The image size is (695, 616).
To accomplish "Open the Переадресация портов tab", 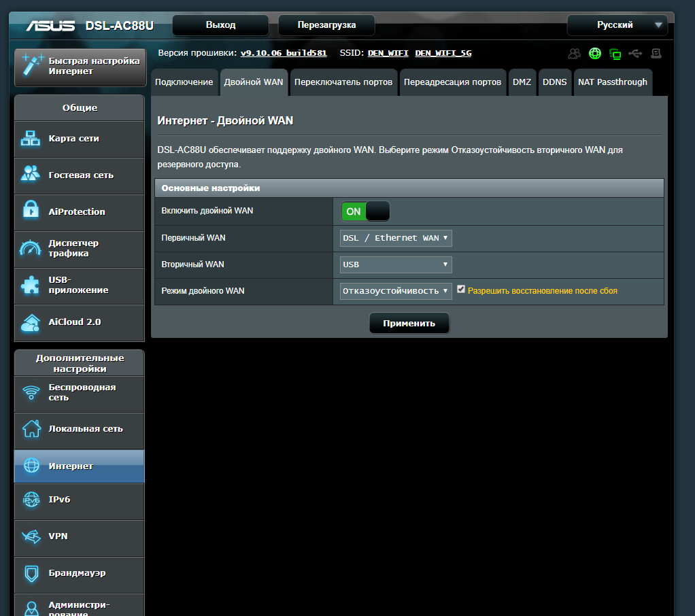I will point(452,82).
